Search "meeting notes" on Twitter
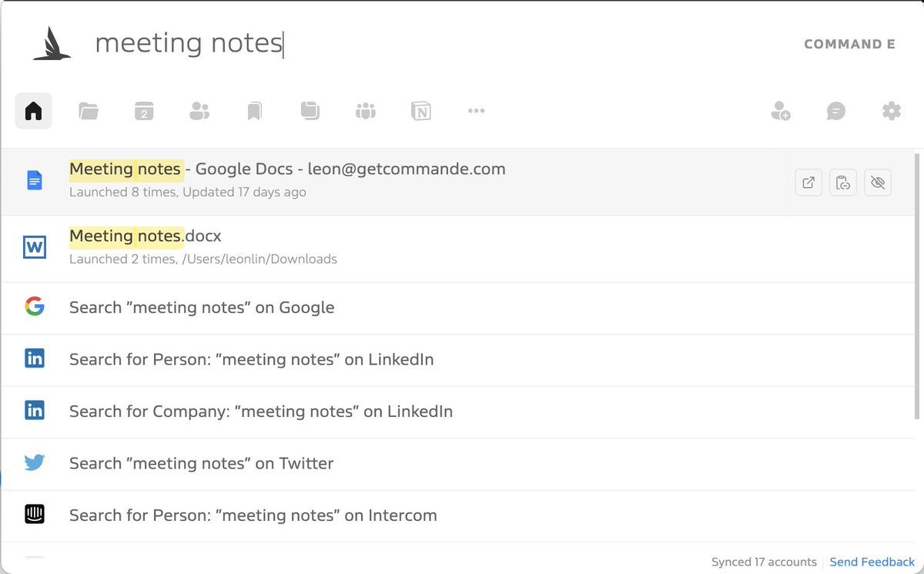The height and width of the screenshot is (574, 924). (457, 464)
